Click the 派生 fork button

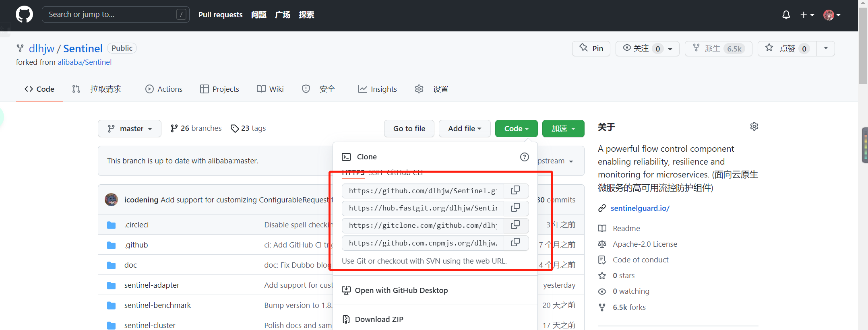click(719, 49)
